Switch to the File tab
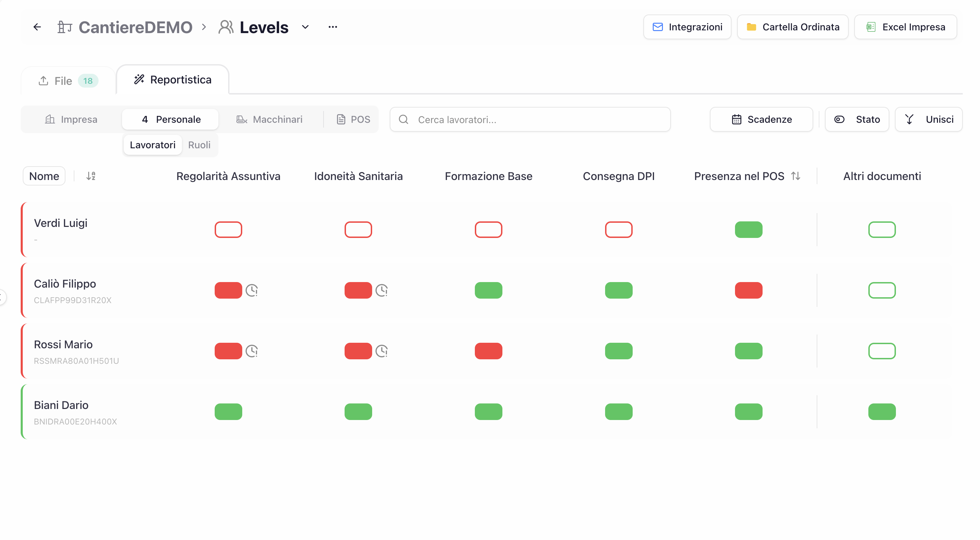Viewport: 980px width, 540px height. point(68,81)
